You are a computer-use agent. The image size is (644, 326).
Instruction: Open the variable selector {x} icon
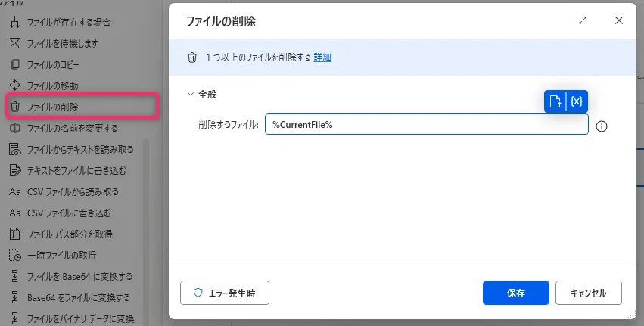pyautogui.click(x=577, y=101)
